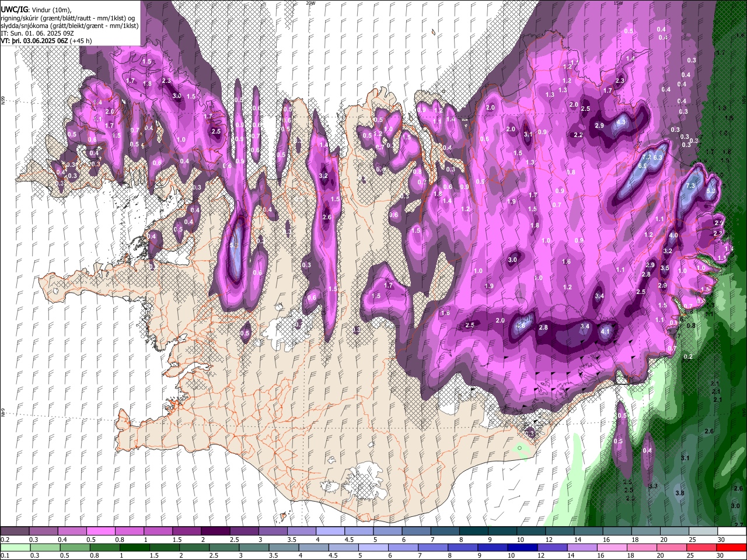Screen dimensions: 747x560
Task: Select lower legend swatch between 4 and 4.5
Action: pyautogui.click(x=315, y=547)
